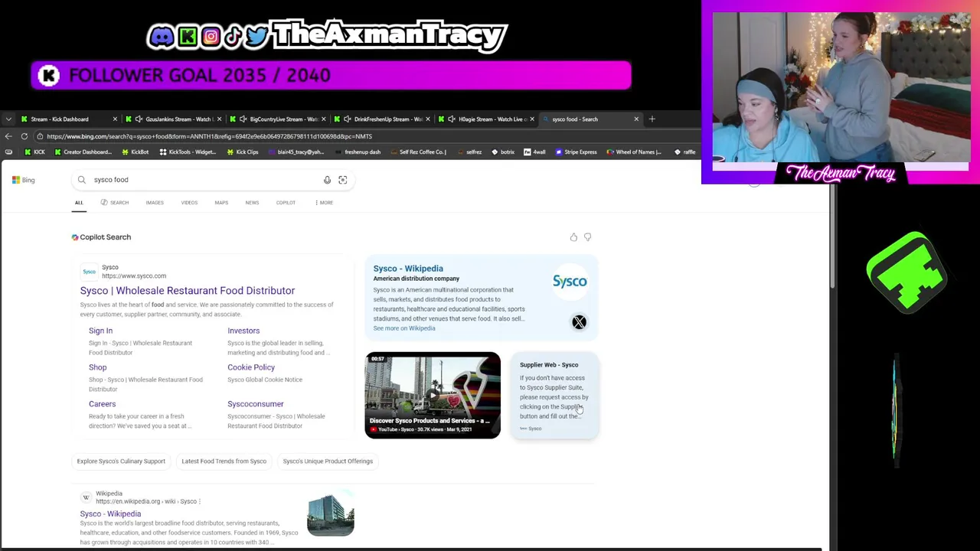
Task: Open the raffle bookmark
Action: pyautogui.click(x=685, y=152)
